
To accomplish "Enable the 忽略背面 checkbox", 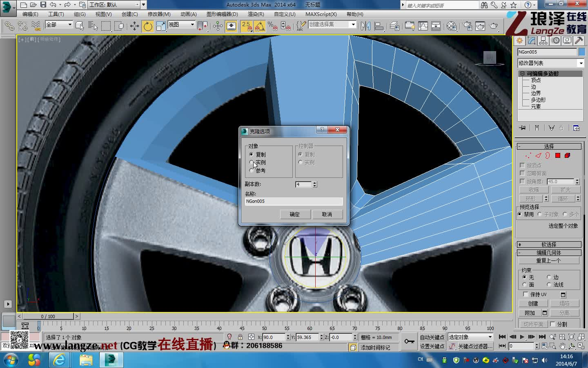I will pos(523,173).
